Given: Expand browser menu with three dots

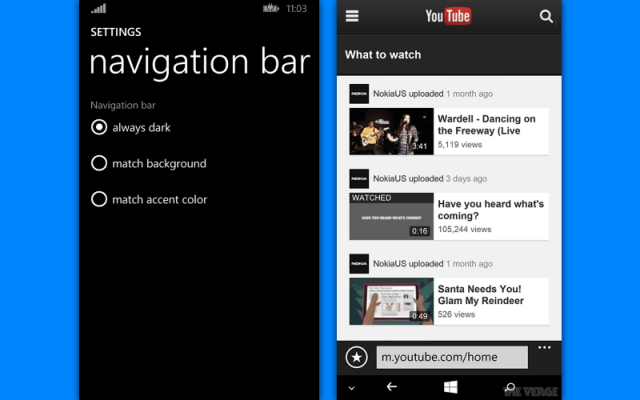Looking at the screenshot, I should [544, 348].
